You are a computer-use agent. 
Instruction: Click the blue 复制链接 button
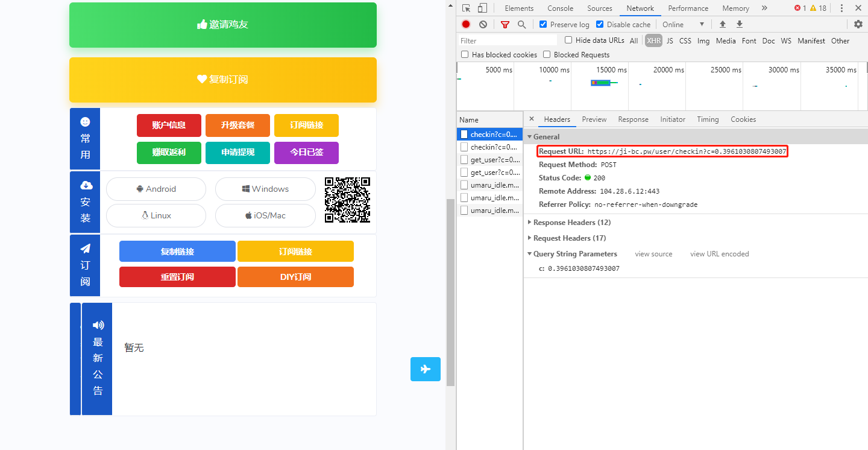click(x=177, y=252)
